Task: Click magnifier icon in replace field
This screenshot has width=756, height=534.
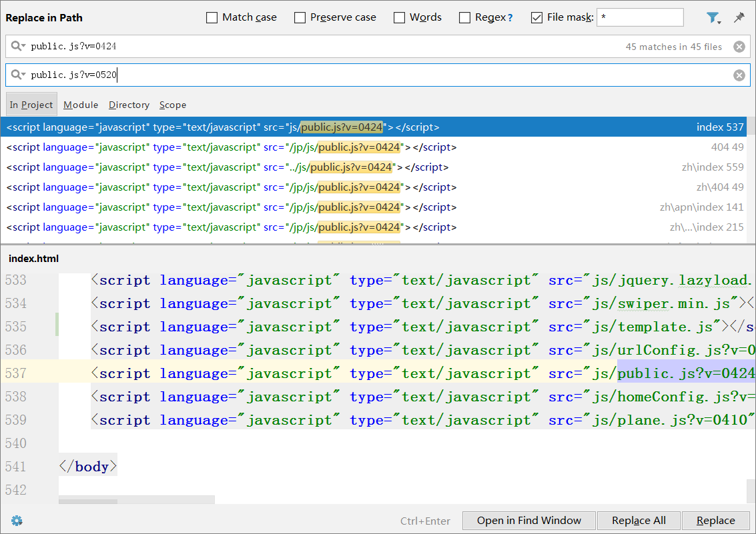Action: coord(17,75)
